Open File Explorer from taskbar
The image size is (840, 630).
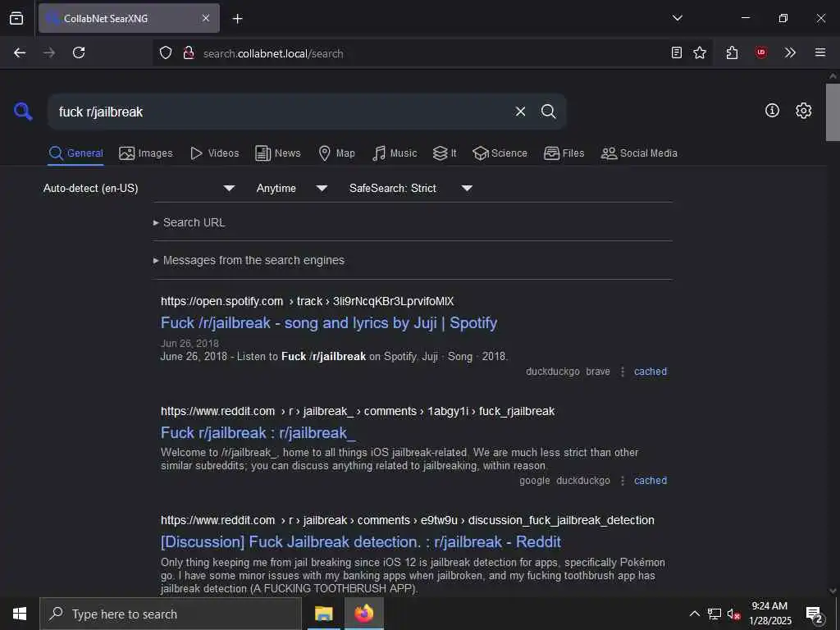click(323, 614)
